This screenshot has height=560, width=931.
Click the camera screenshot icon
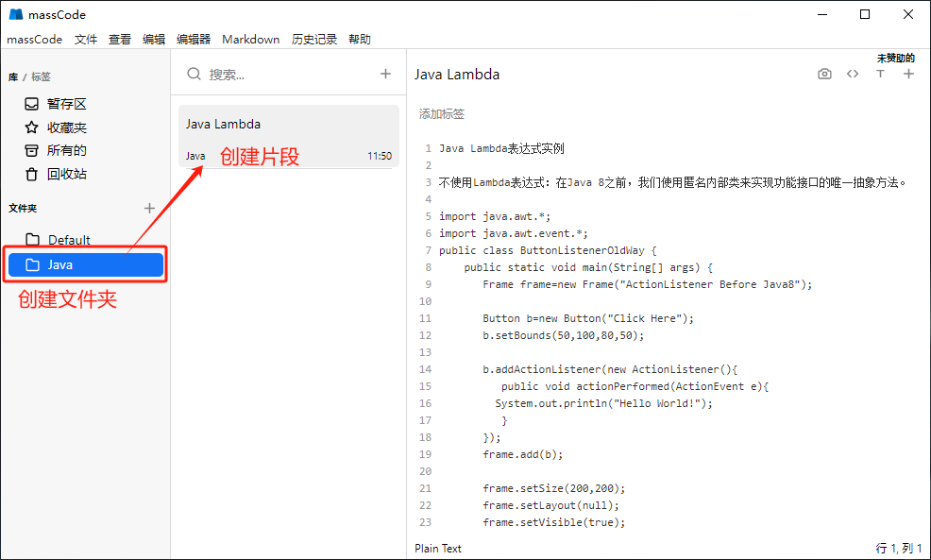tap(824, 74)
